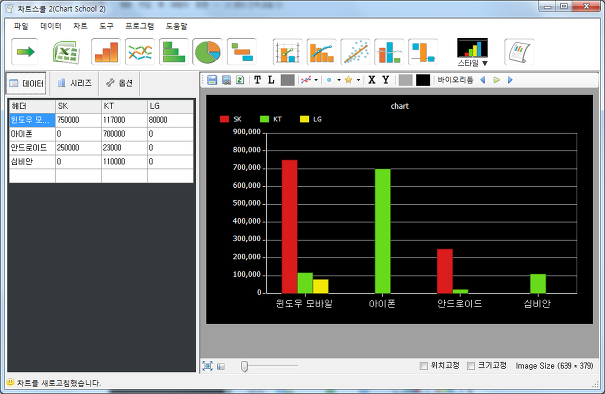This screenshot has height=394, width=605.
Task: Open the 프로그램 menu
Action: coord(140,26)
